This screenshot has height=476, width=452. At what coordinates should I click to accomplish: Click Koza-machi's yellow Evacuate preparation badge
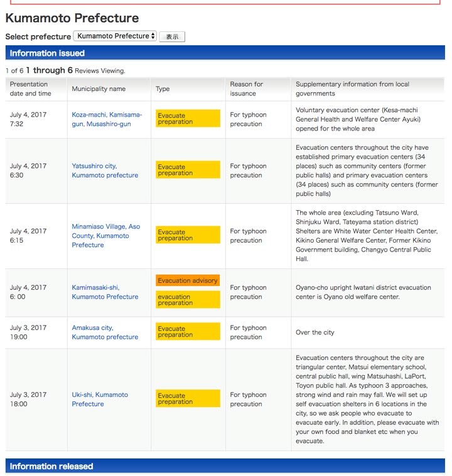click(188, 119)
